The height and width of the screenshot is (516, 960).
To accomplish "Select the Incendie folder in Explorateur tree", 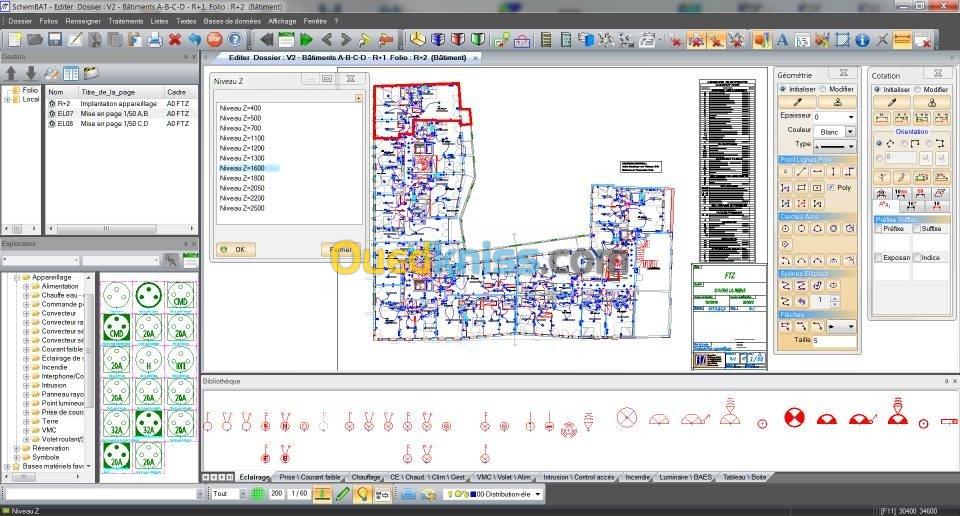I will pos(54,367).
